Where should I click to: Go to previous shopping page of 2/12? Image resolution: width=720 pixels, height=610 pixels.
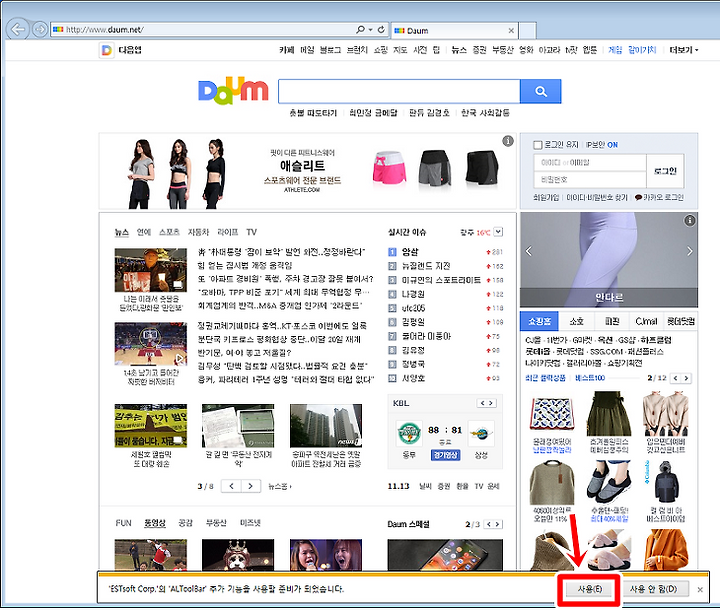click(x=675, y=378)
